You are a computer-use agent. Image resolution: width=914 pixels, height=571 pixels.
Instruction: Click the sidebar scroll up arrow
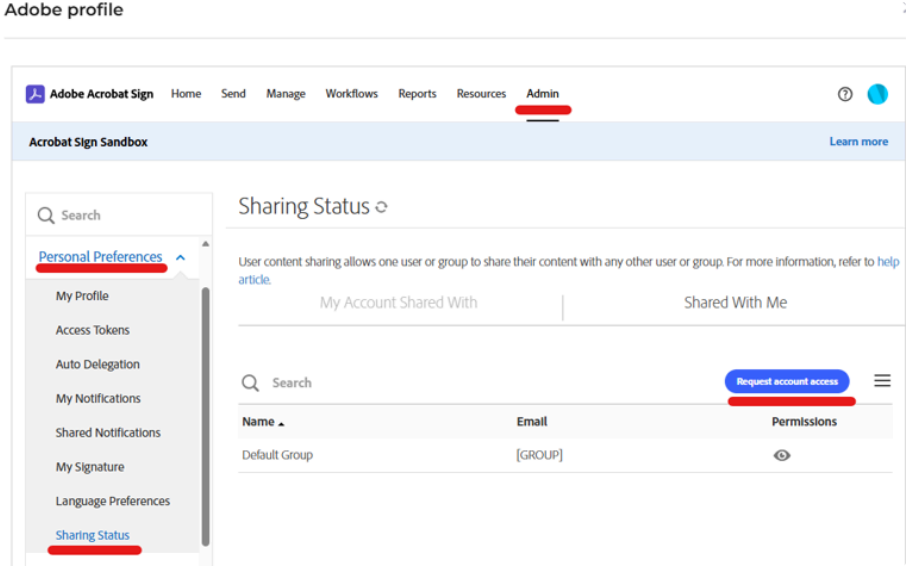coord(206,244)
